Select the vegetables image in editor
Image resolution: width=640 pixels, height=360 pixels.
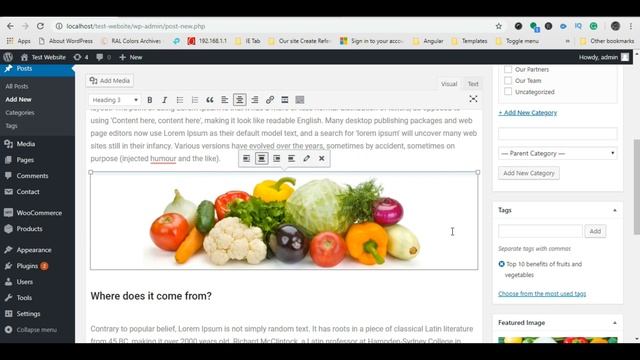pos(284,221)
